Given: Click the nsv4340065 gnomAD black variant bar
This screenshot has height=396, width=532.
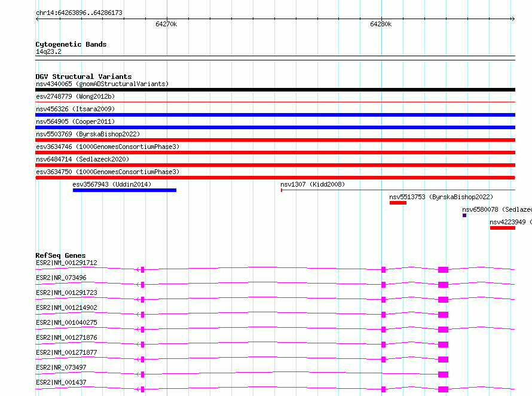Looking at the screenshot, I should (275, 90).
